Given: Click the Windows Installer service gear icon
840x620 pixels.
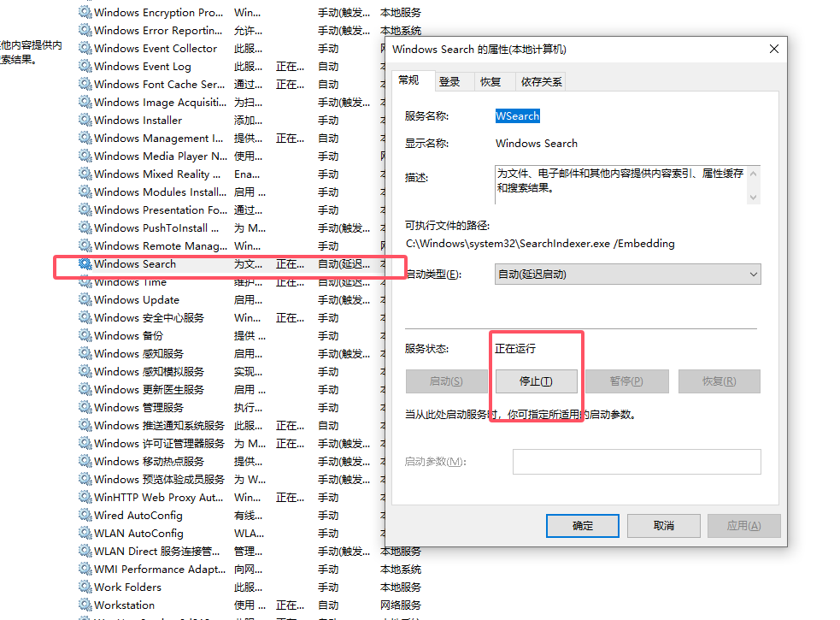Looking at the screenshot, I should pyautogui.click(x=85, y=121).
